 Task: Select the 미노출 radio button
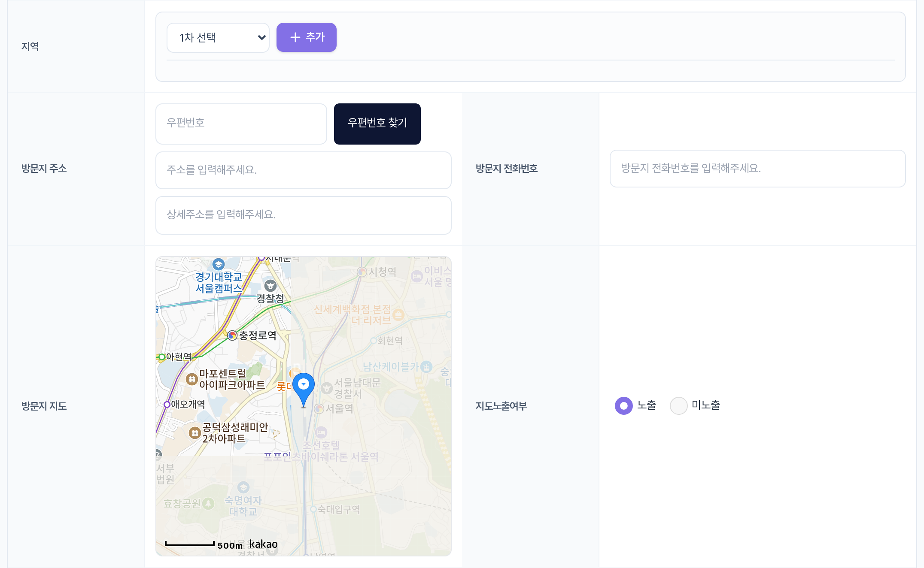[x=679, y=405]
